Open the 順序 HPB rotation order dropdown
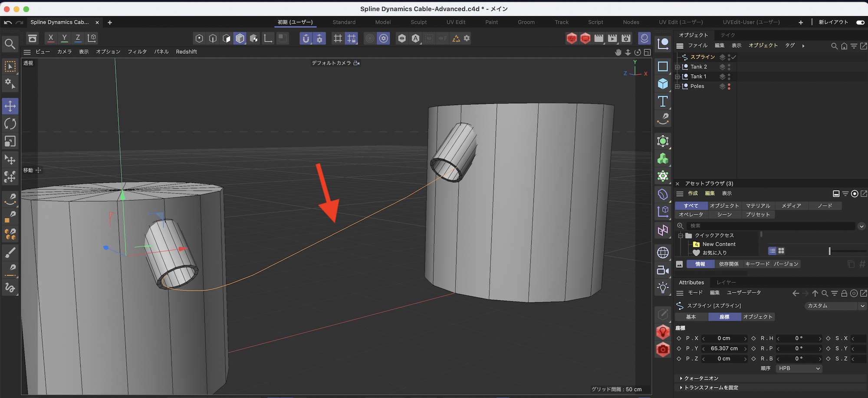Viewport: 868px width, 398px height. pyautogui.click(x=799, y=368)
